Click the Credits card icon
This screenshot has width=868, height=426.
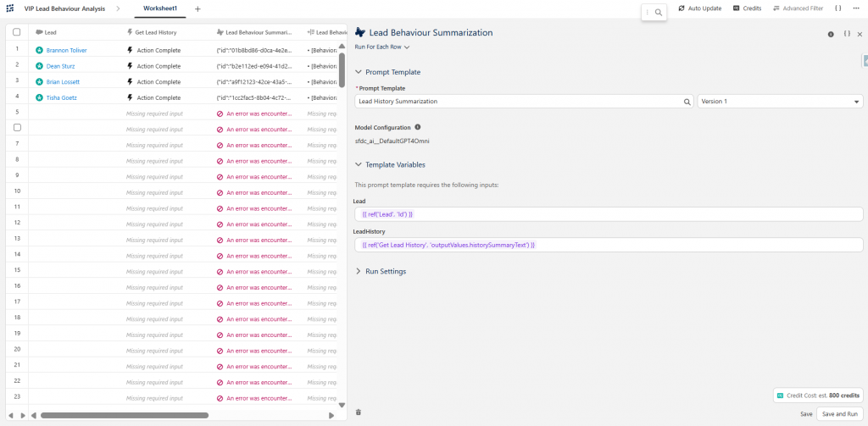[737, 8]
